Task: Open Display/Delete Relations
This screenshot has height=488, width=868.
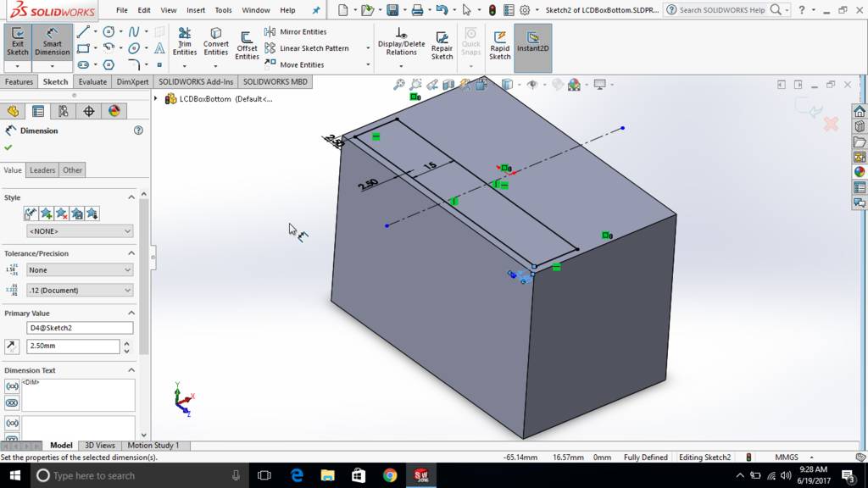Action: pyautogui.click(x=401, y=42)
